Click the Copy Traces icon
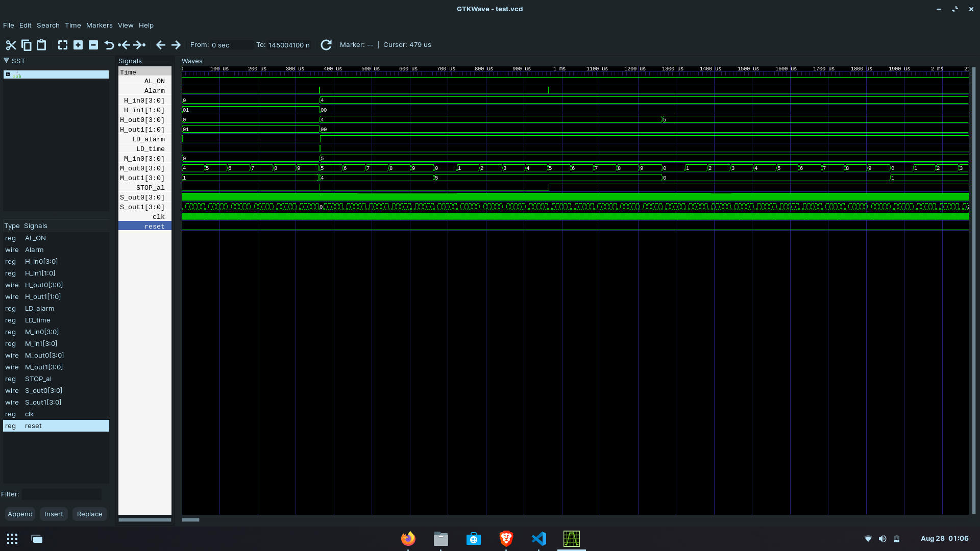The height and width of the screenshot is (551, 980). [x=26, y=45]
